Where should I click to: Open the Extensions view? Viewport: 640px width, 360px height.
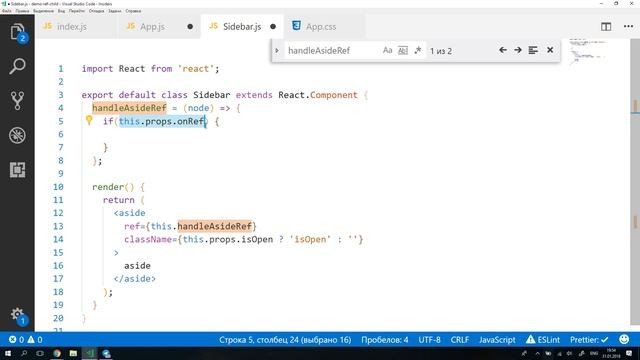click(17, 169)
